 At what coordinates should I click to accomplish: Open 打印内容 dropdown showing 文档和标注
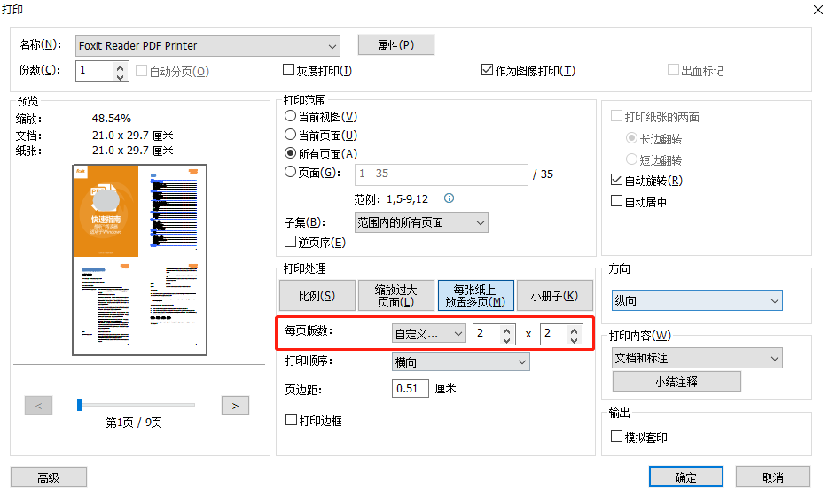[698, 358]
